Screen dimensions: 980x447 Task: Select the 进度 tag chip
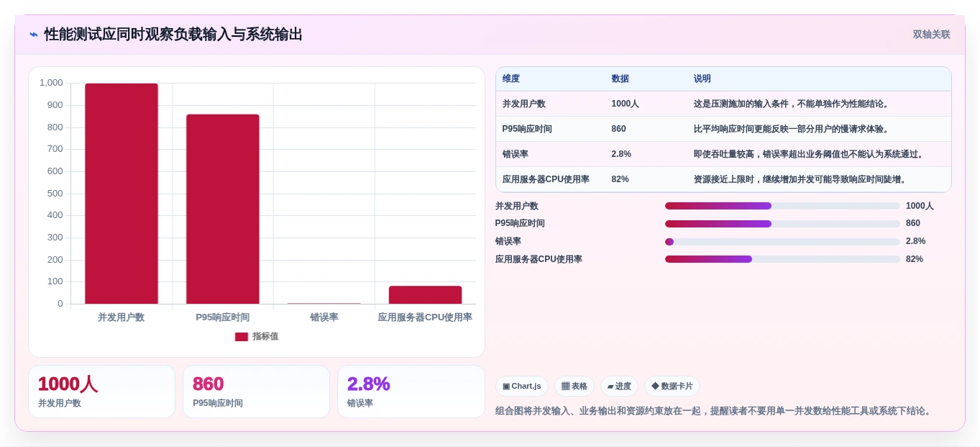pos(619,387)
